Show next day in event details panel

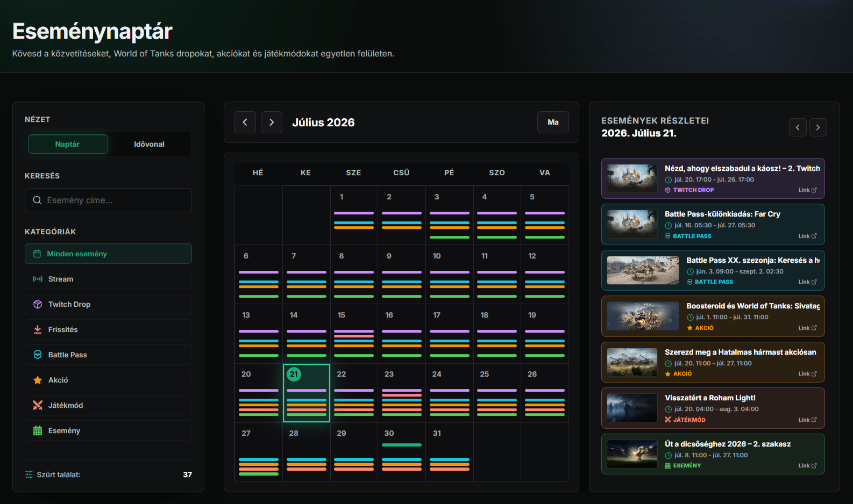(x=818, y=127)
